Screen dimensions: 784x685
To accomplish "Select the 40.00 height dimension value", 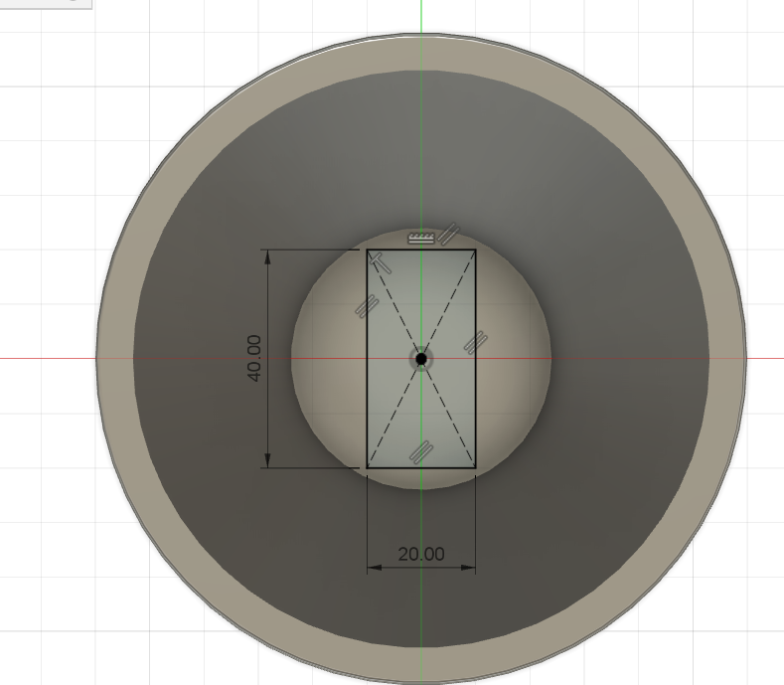I will [254, 358].
